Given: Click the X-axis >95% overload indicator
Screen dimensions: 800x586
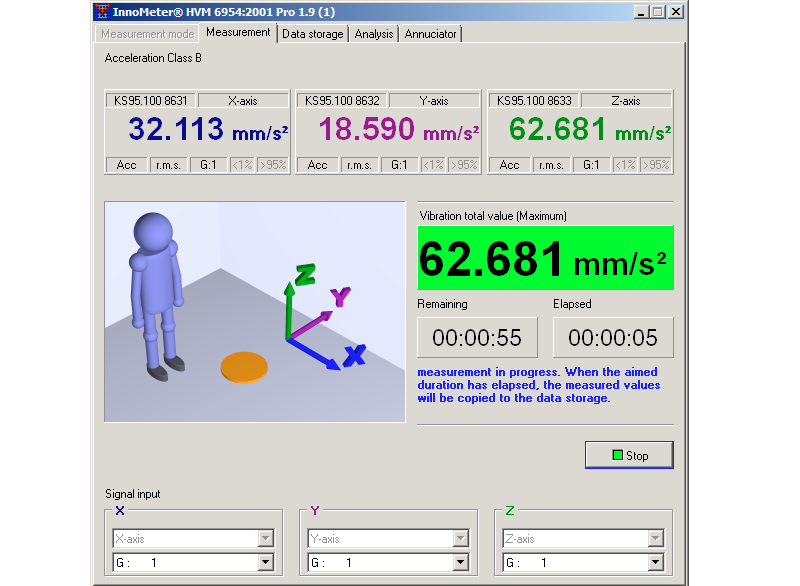Looking at the screenshot, I should pos(272,165).
